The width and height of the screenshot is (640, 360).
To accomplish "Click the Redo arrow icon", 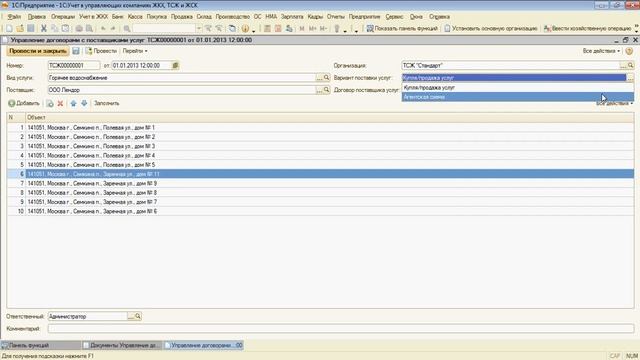I will pos(113,29).
